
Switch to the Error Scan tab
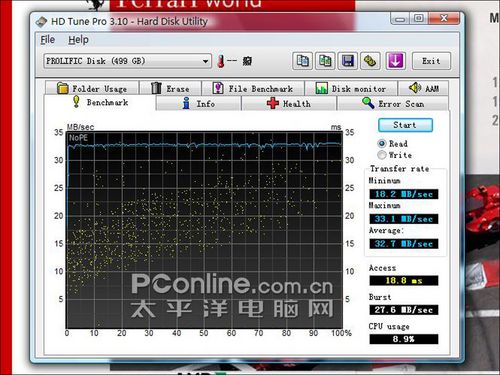[x=393, y=103]
